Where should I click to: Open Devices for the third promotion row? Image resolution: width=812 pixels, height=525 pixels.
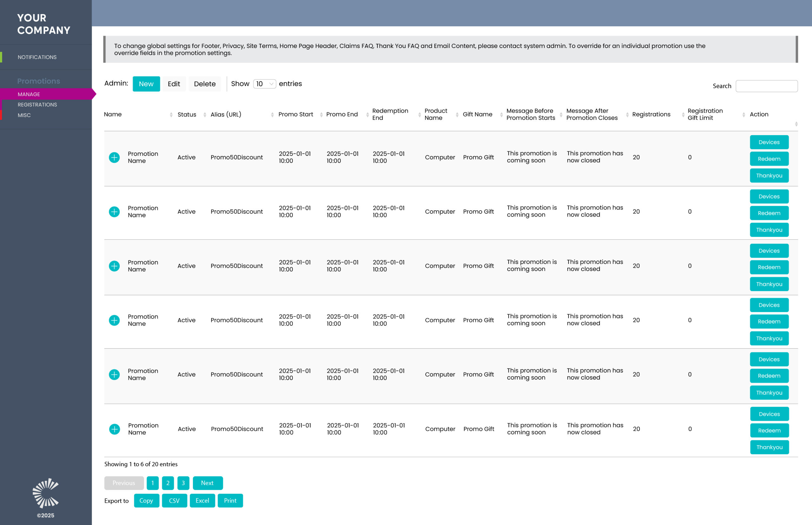point(769,251)
